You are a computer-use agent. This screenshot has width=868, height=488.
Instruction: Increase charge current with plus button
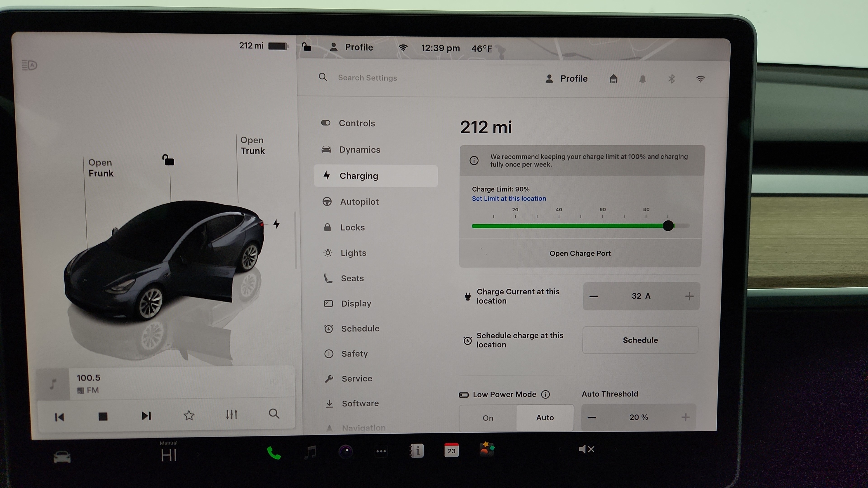pyautogui.click(x=689, y=296)
